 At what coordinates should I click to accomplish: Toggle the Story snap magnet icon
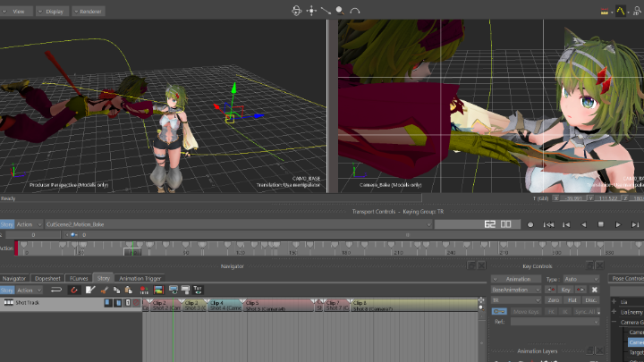point(74,290)
